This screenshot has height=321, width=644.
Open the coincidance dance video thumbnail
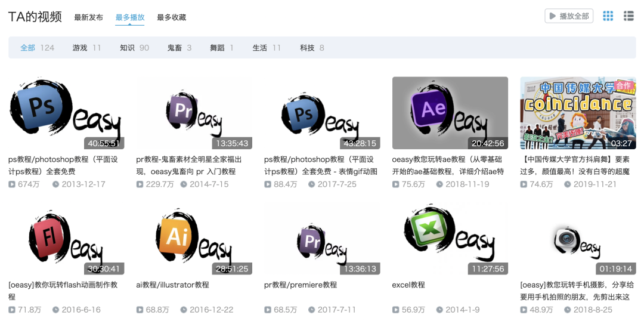pyautogui.click(x=578, y=113)
